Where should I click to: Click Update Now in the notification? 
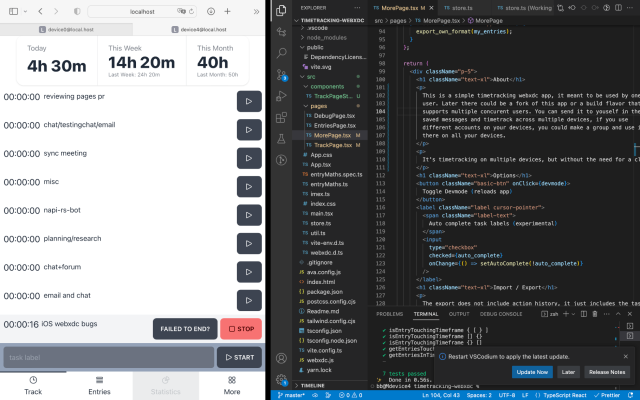click(531, 371)
